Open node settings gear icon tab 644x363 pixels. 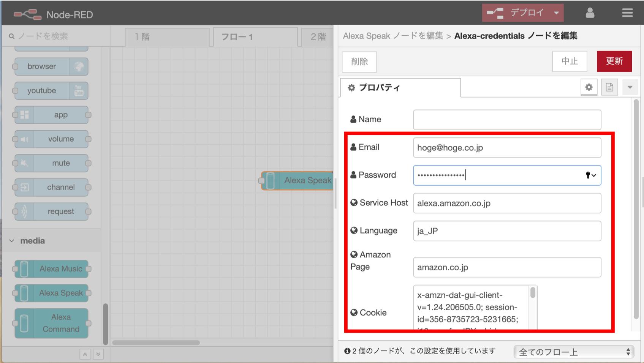589,87
